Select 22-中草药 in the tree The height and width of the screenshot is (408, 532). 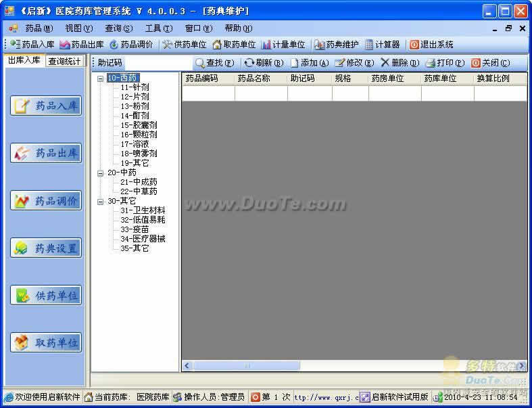click(139, 192)
